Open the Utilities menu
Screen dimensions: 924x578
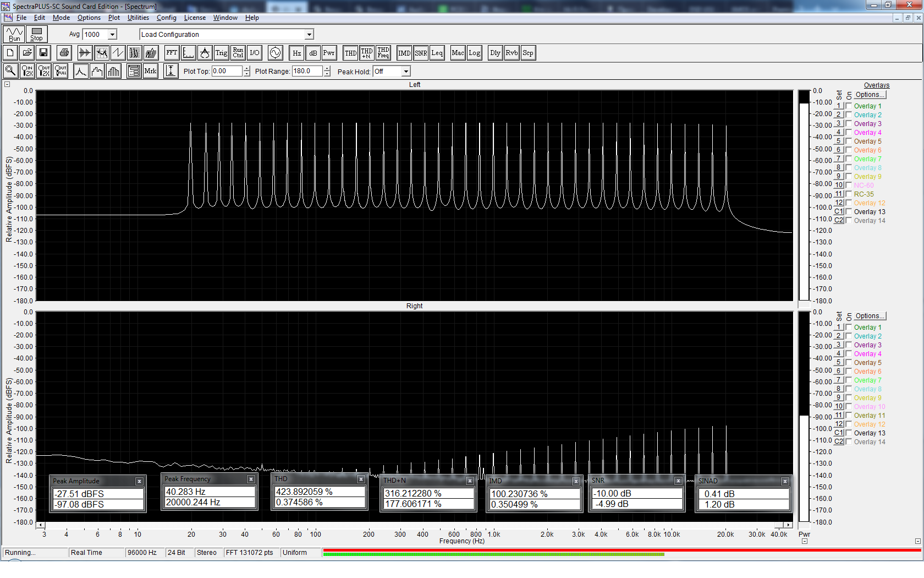pyautogui.click(x=138, y=18)
